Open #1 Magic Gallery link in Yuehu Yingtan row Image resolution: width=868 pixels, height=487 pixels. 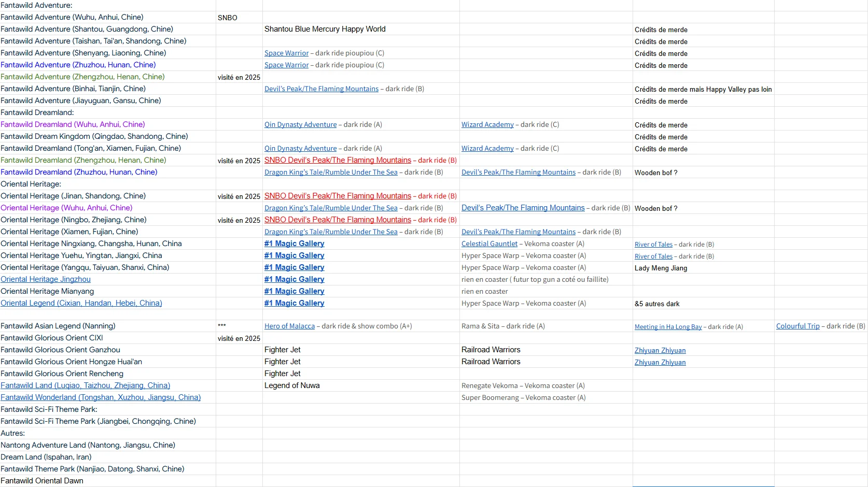pos(294,255)
